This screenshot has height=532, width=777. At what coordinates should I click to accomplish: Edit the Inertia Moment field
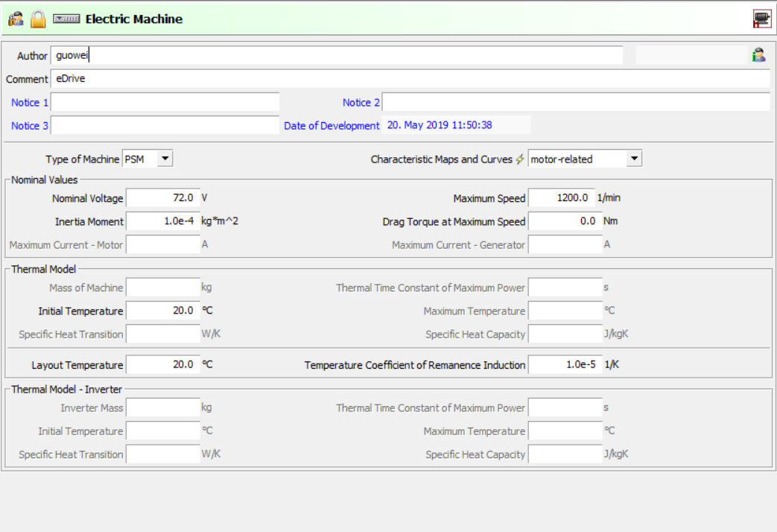[x=162, y=221]
